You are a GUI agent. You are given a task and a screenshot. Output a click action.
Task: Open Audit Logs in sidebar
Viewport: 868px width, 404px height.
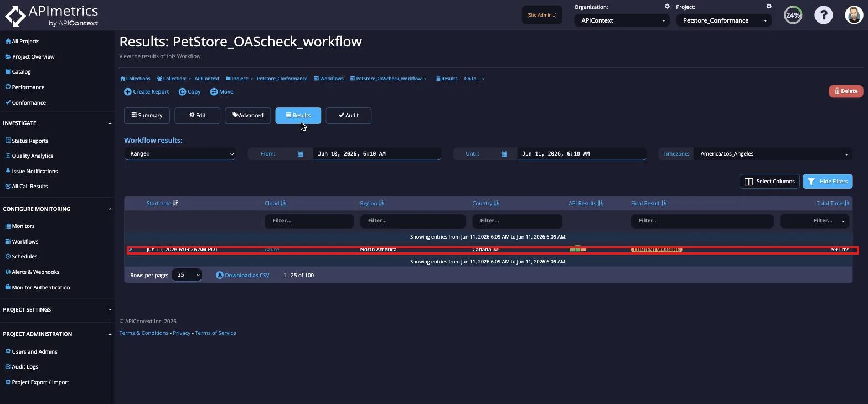[22, 366]
